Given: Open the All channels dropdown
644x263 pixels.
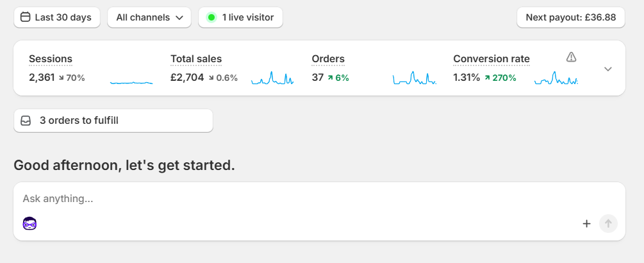Looking at the screenshot, I should point(149,17).
